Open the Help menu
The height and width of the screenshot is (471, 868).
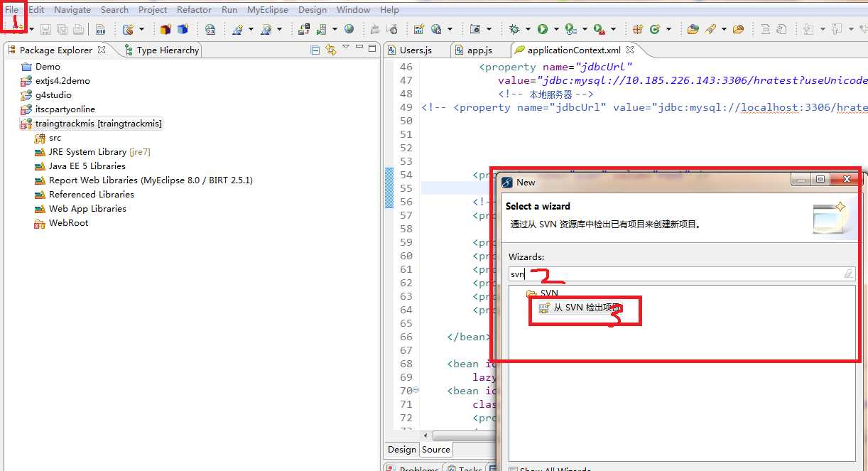click(x=389, y=10)
